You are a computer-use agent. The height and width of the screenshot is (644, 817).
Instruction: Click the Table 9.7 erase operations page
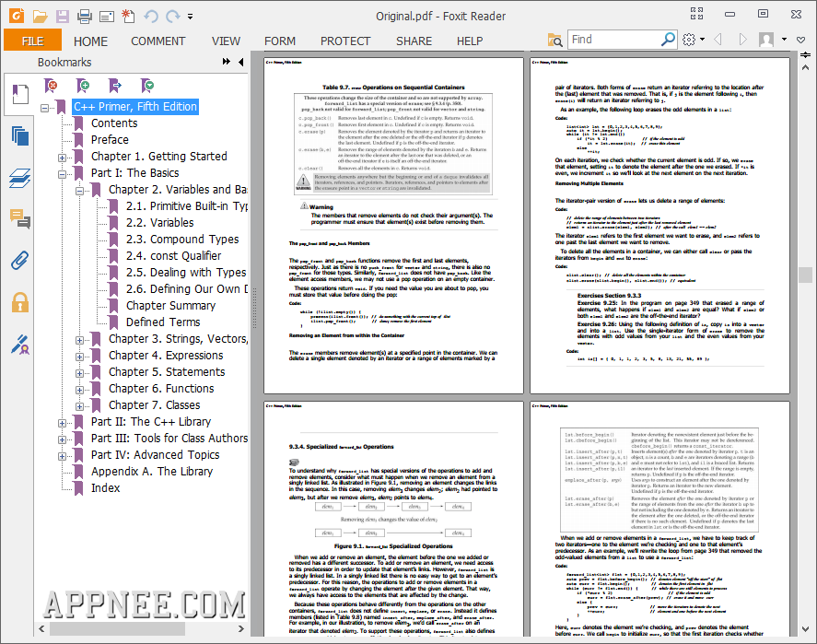[x=393, y=225]
